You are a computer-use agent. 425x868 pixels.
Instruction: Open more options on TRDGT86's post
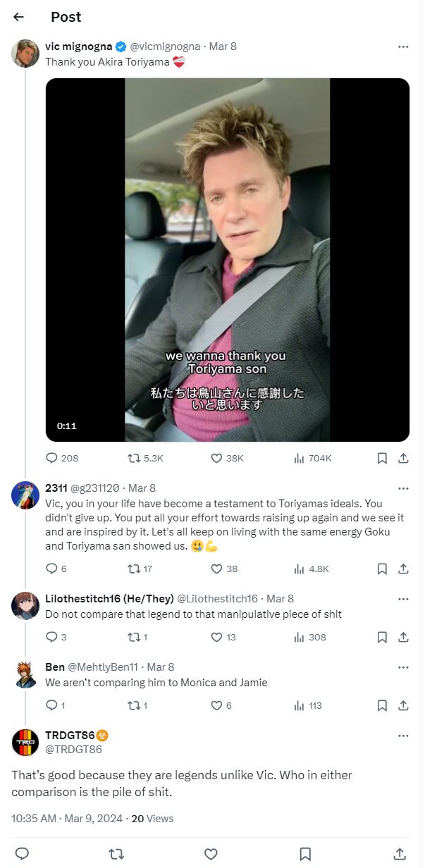pos(403,734)
